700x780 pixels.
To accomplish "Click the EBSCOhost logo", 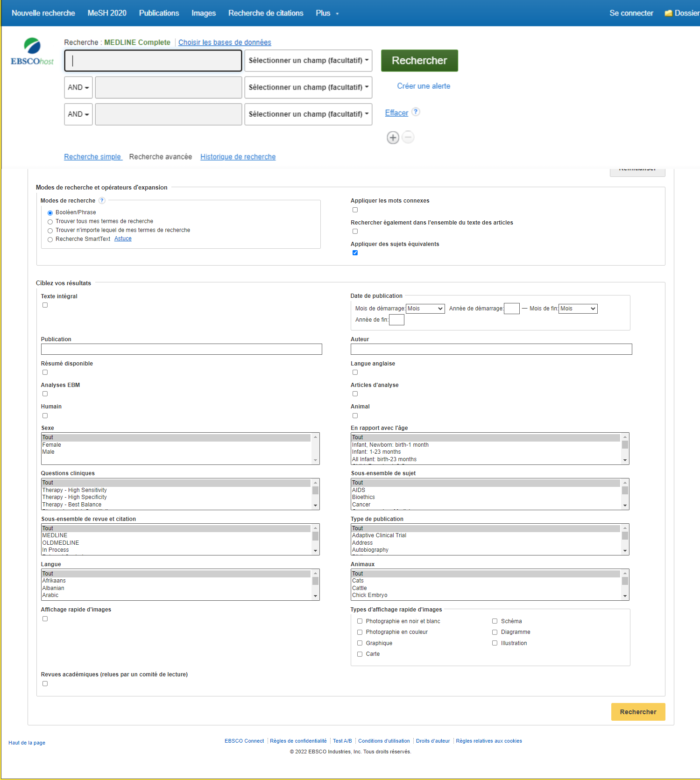I will click(x=32, y=52).
